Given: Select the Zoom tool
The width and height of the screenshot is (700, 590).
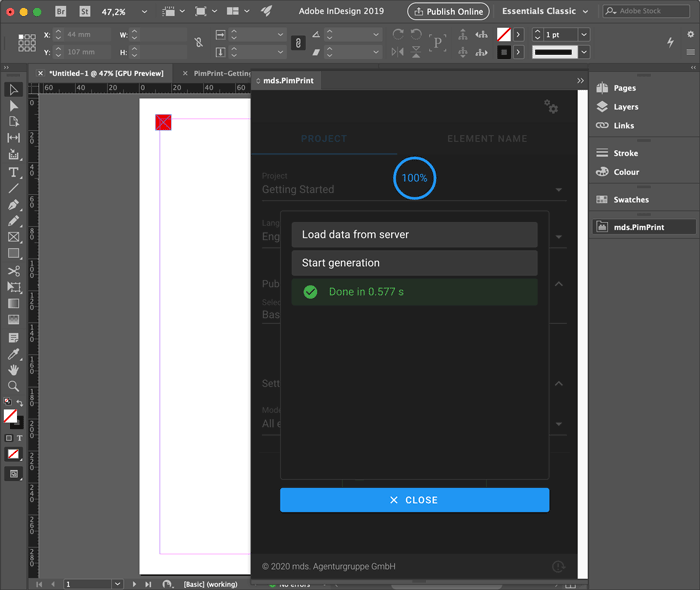Looking at the screenshot, I should pos(13,386).
